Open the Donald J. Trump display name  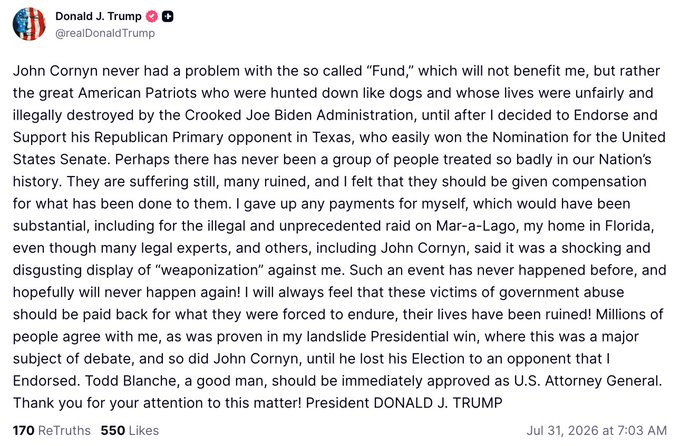coord(98,16)
